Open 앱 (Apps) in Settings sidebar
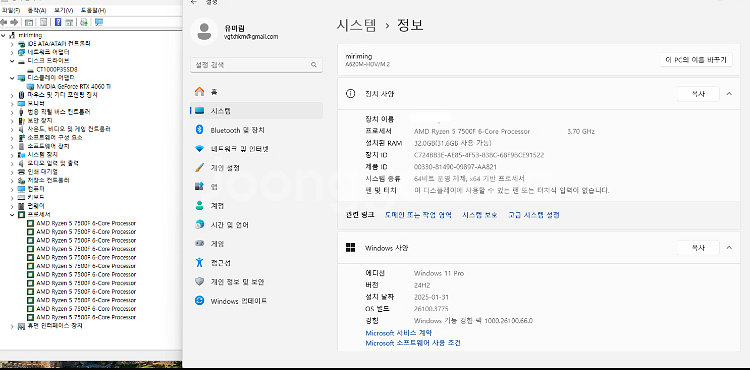Screen dimensions: 750x370 click(x=256, y=186)
